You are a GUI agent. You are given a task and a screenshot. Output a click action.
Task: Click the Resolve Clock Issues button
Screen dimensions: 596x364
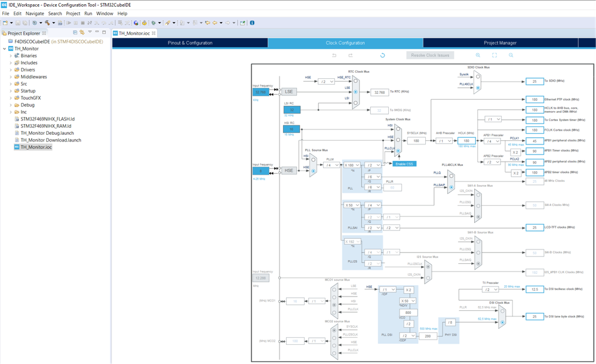tap(430, 55)
